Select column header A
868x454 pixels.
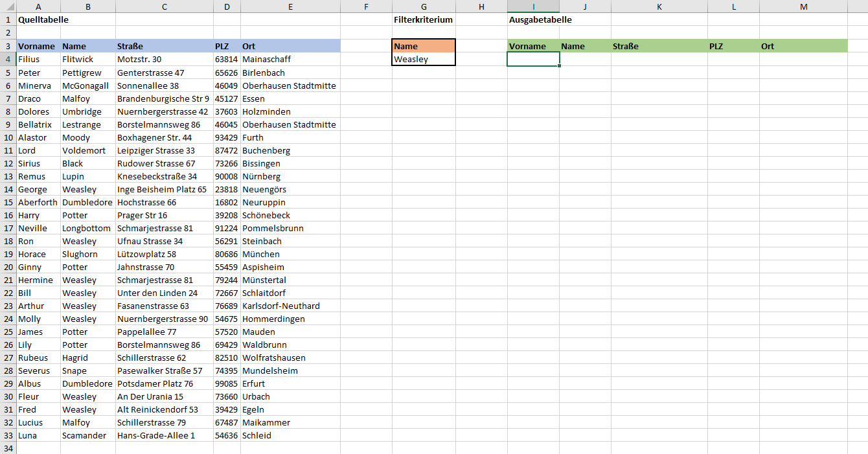click(x=39, y=6)
